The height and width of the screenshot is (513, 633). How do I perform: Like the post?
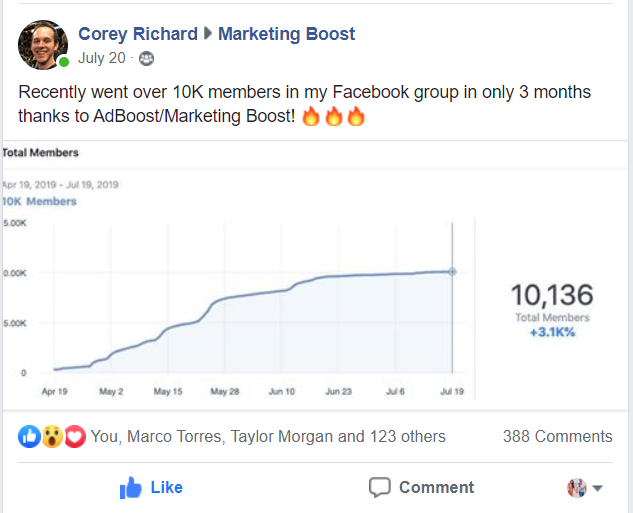tap(151, 488)
